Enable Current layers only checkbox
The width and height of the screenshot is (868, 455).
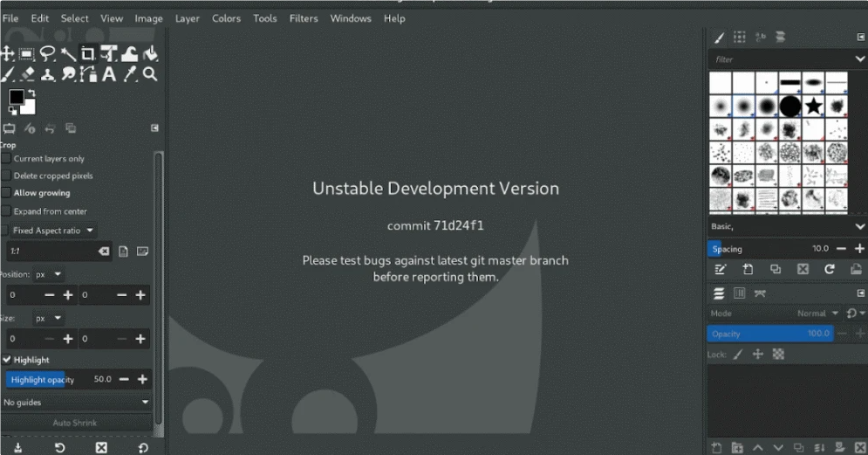[6, 158]
